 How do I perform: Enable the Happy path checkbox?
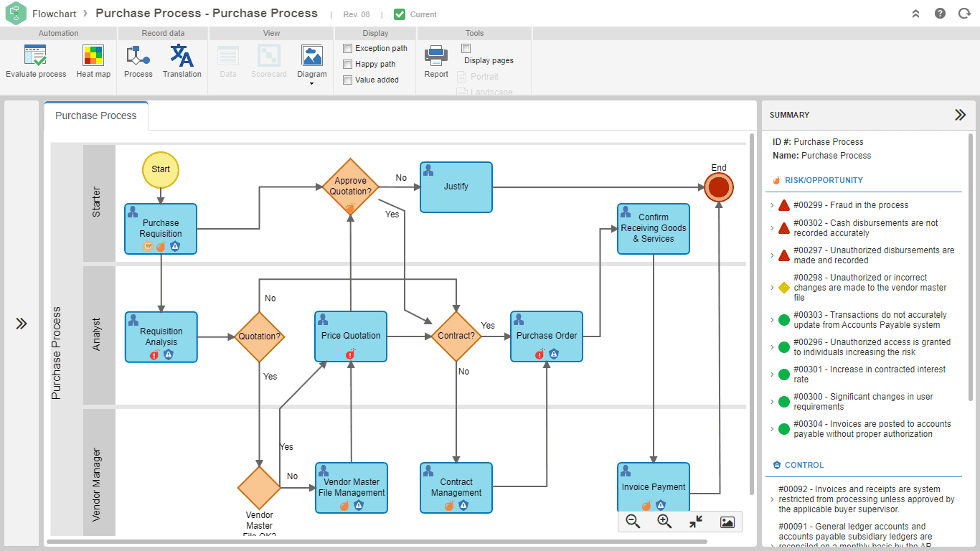point(348,65)
